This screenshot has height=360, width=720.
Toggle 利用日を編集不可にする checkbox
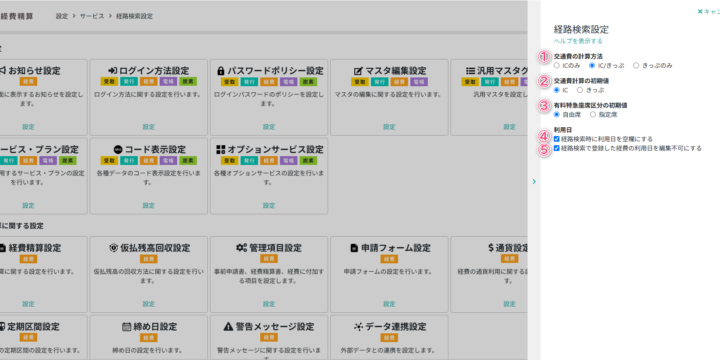(x=557, y=148)
